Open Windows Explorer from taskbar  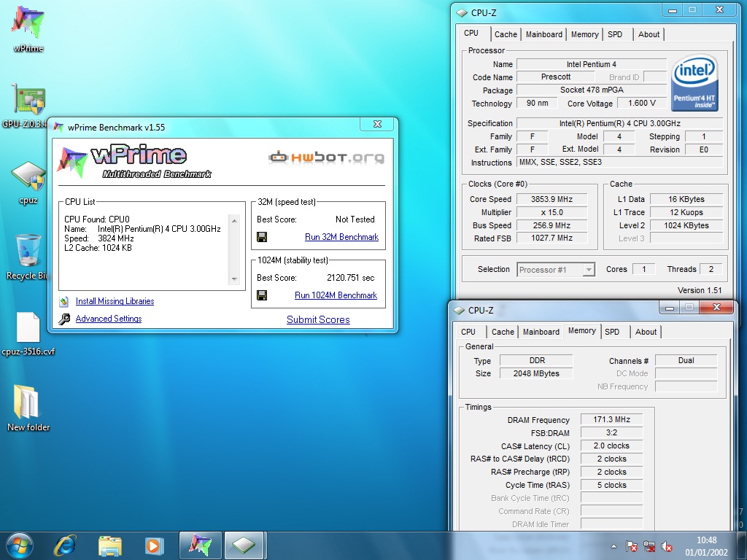[110, 545]
